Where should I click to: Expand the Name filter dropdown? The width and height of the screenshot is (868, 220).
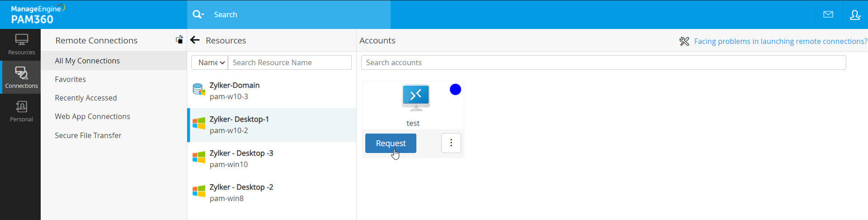210,62
